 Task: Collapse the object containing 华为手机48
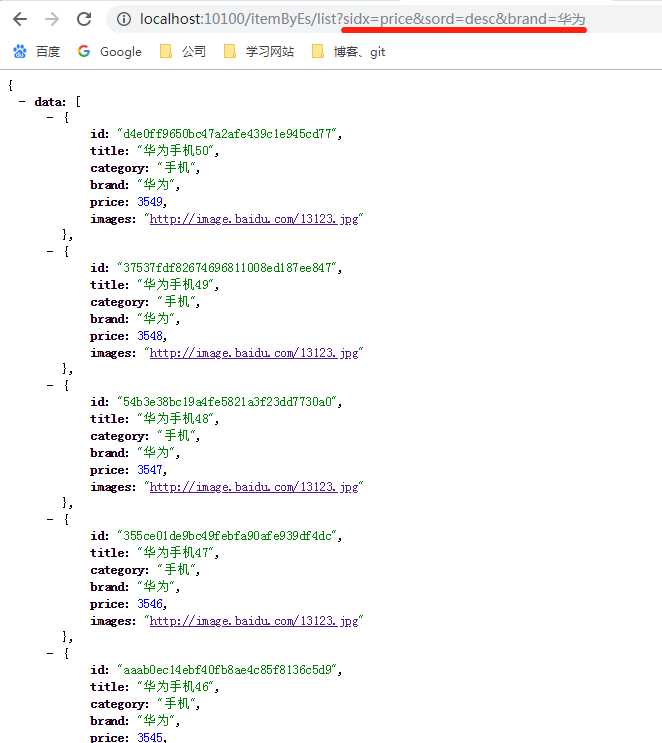(x=50, y=385)
